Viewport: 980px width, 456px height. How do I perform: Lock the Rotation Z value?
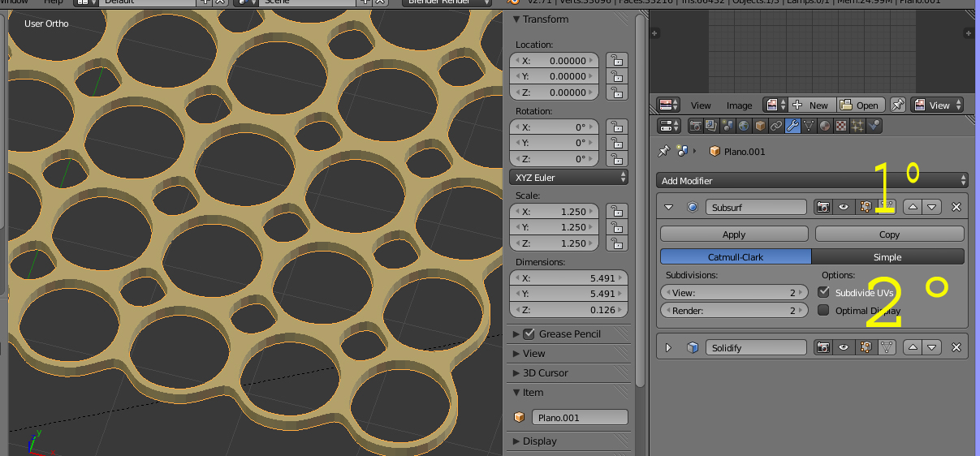tap(617, 159)
